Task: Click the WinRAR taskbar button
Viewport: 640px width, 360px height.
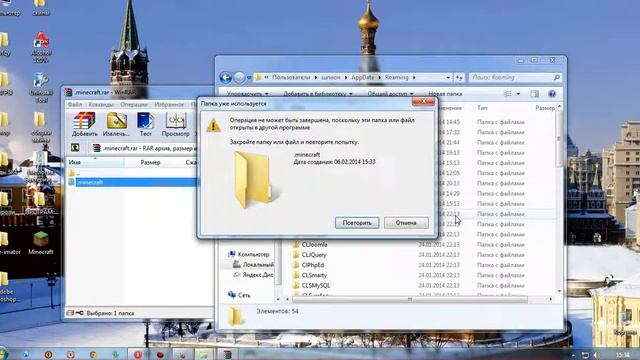Action: pyautogui.click(x=227, y=354)
